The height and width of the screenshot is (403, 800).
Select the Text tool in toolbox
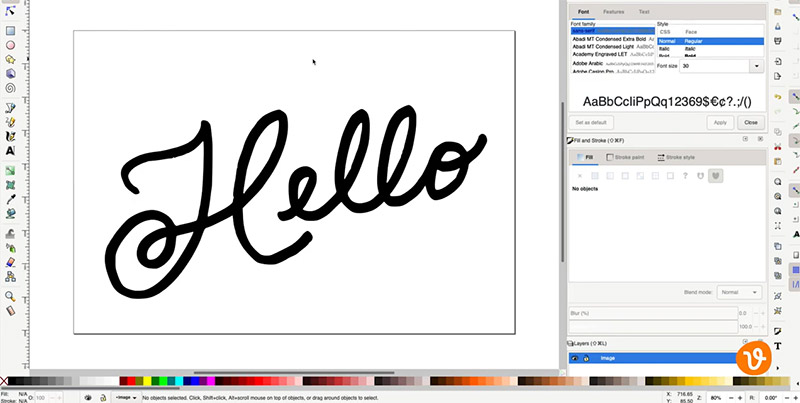10,151
